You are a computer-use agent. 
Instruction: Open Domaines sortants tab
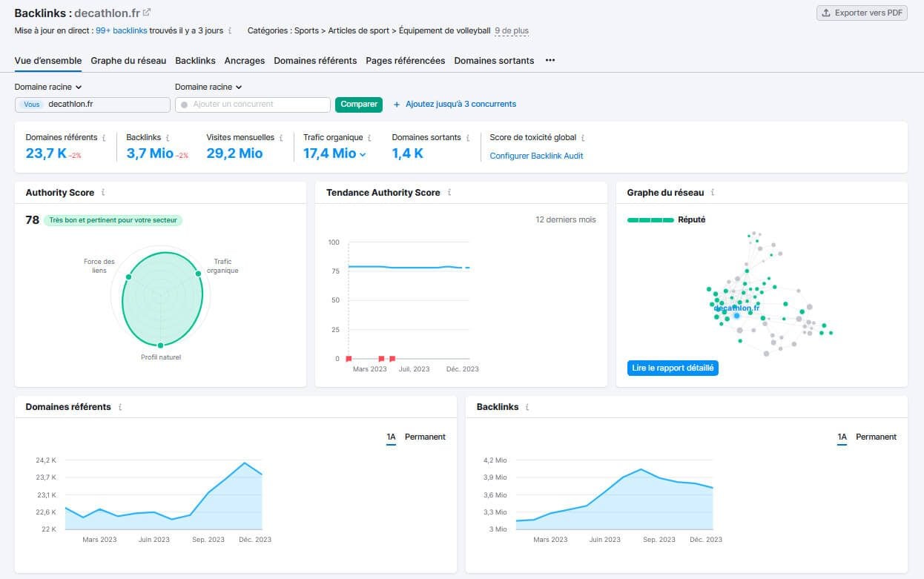click(x=494, y=61)
